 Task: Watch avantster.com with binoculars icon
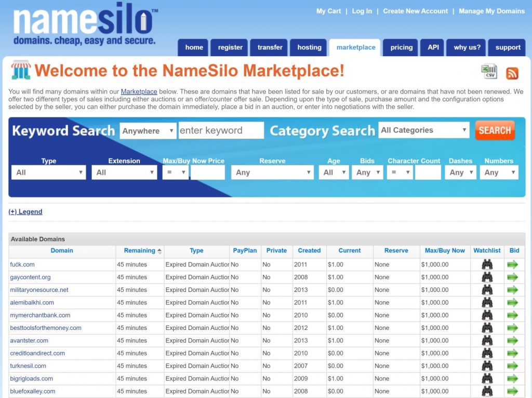(487, 340)
